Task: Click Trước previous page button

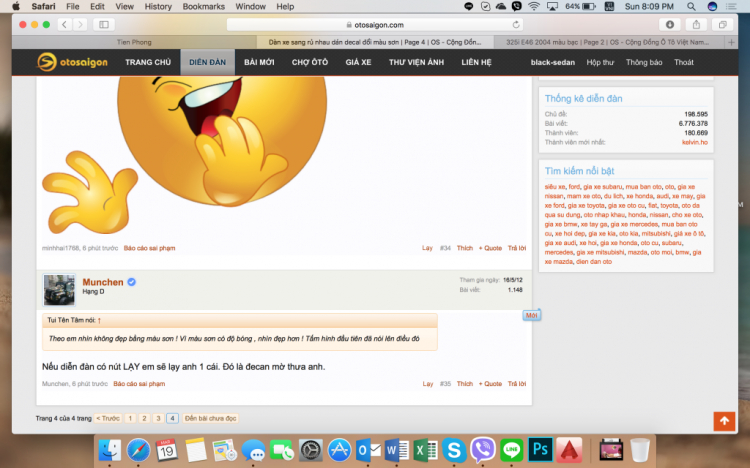Action: click(x=108, y=418)
